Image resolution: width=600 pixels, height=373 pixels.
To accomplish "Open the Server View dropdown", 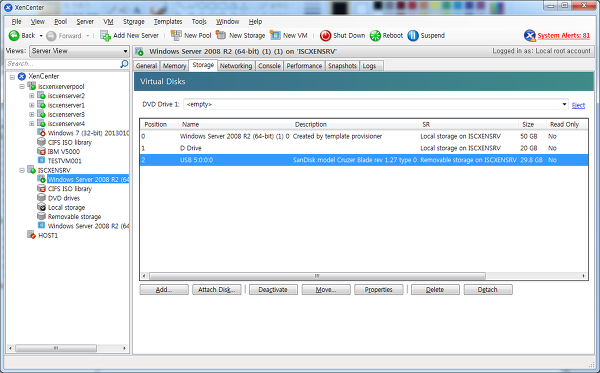I will point(80,51).
